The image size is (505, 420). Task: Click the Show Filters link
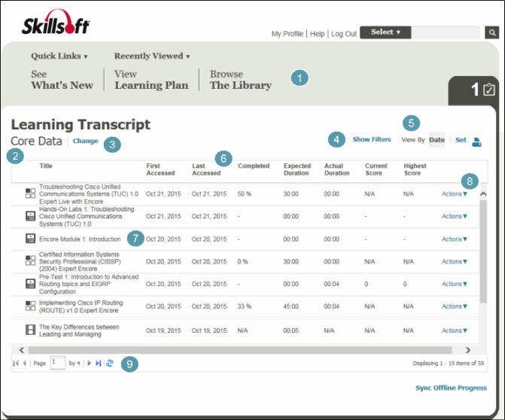click(x=372, y=139)
